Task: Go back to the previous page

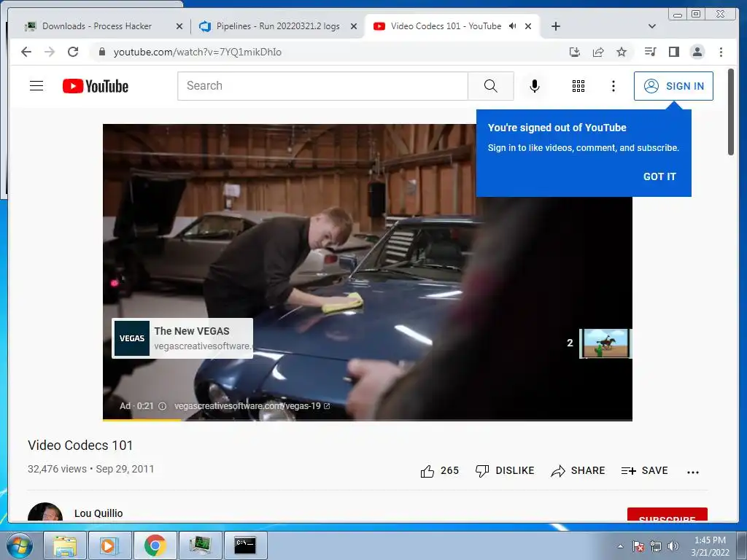Action: 26,52
